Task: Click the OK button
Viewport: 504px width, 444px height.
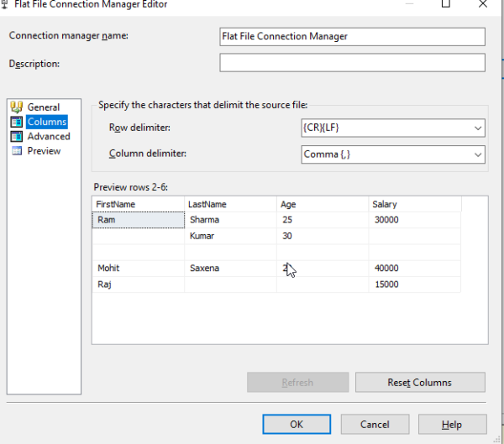Action: (x=297, y=425)
